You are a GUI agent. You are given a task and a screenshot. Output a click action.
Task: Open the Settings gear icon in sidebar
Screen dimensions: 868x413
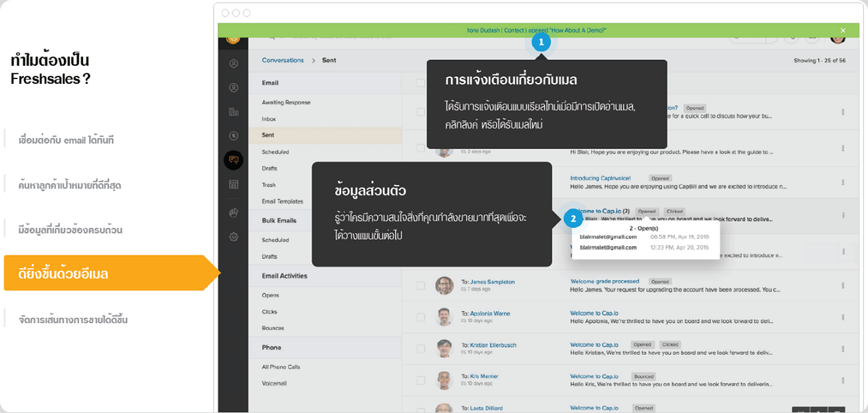233,237
